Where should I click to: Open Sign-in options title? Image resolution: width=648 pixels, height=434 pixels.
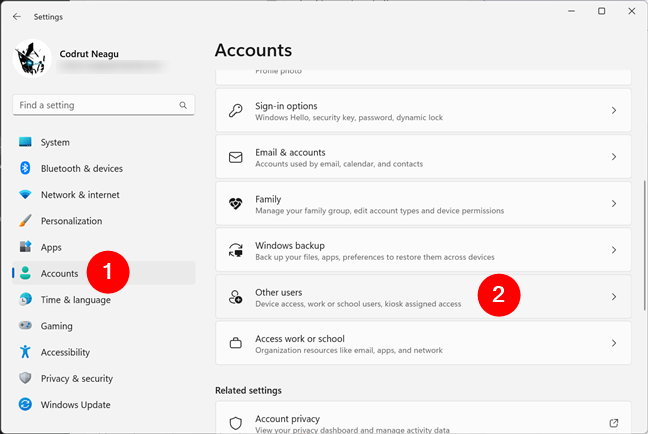[286, 106]
